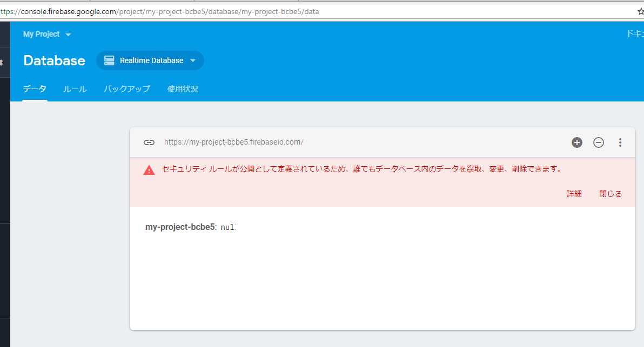Open the My Project dropdown
The height and width of the screenshot is (347, 644).
[47, 34]
